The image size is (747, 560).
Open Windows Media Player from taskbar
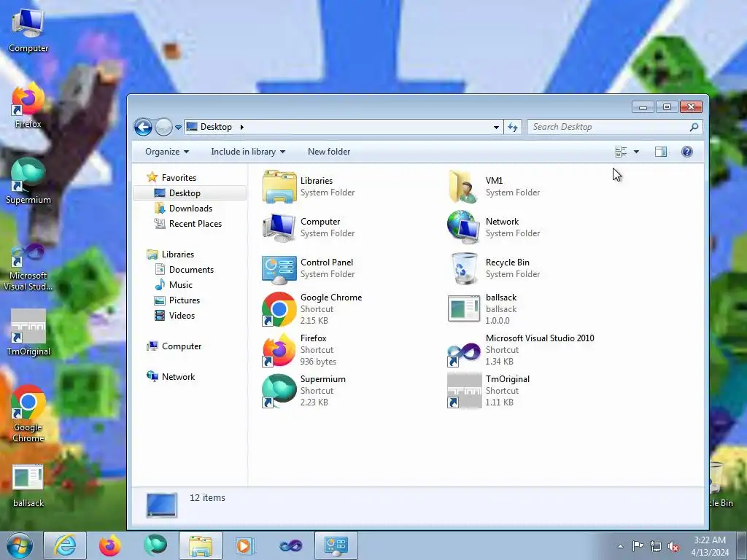point(245,545)
